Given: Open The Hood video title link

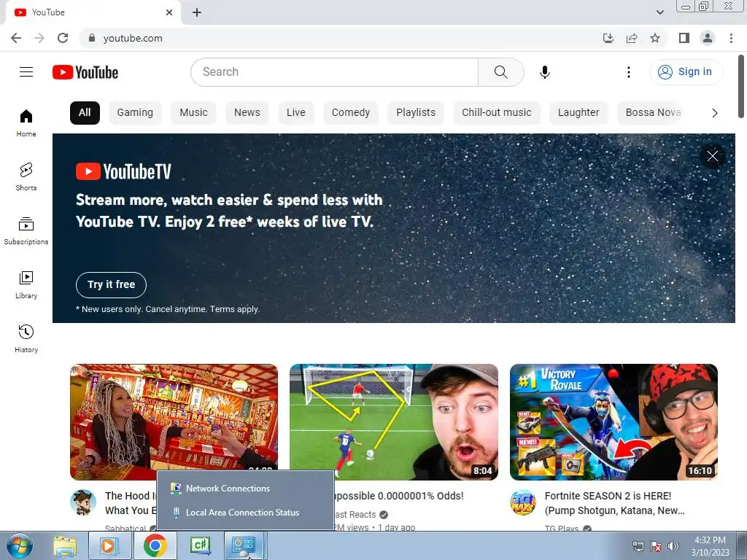Looking at the screenshot, I should click(x=131, y=503).
